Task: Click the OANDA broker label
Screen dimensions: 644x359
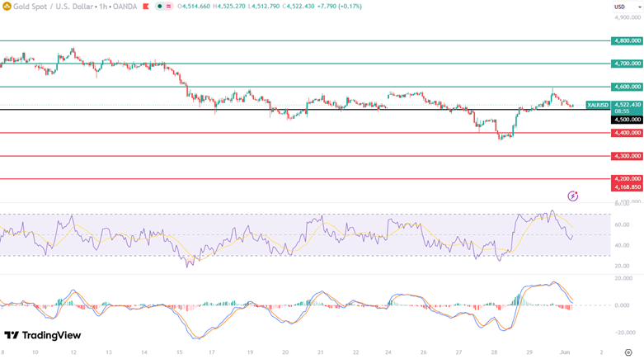Action: pyautogui.click(x=125, y=7)
